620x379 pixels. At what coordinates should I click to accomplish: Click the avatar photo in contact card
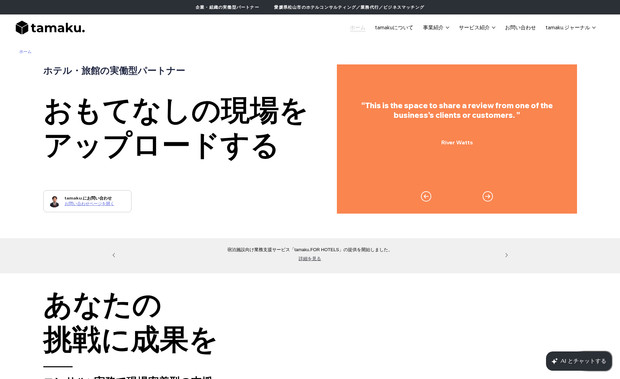click(55, 201)
